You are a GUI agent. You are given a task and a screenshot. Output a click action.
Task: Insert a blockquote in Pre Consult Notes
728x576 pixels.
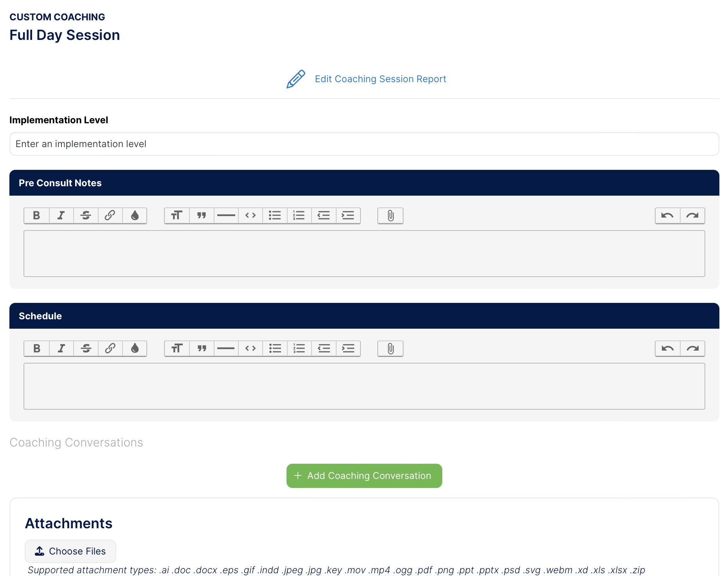point(202,216)
